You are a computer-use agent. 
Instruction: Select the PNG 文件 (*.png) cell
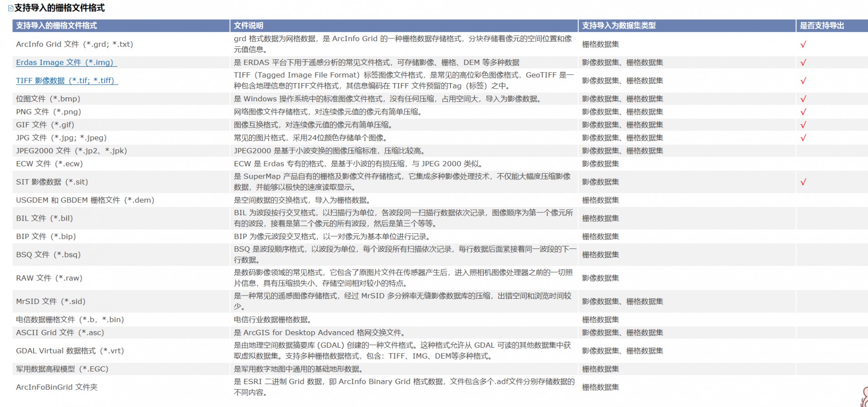point(121,112)
